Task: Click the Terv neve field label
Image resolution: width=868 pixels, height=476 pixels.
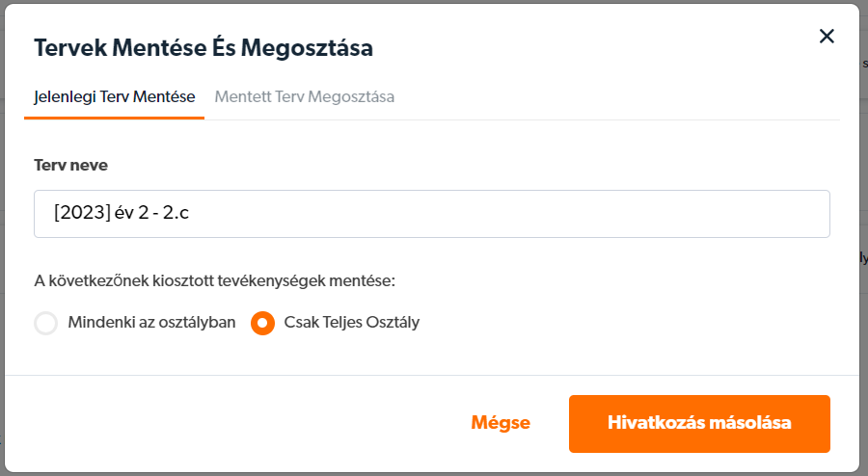Action: coord(70,166)
